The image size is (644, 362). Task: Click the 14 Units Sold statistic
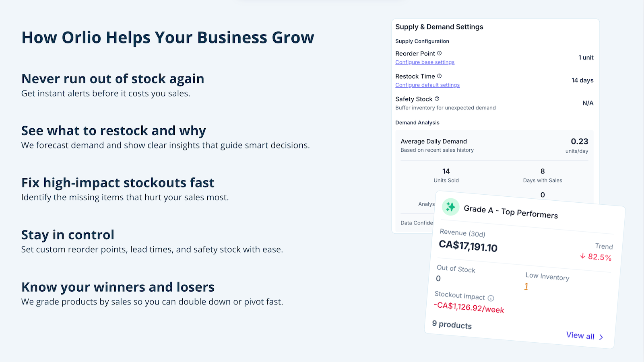coord(446,175)
